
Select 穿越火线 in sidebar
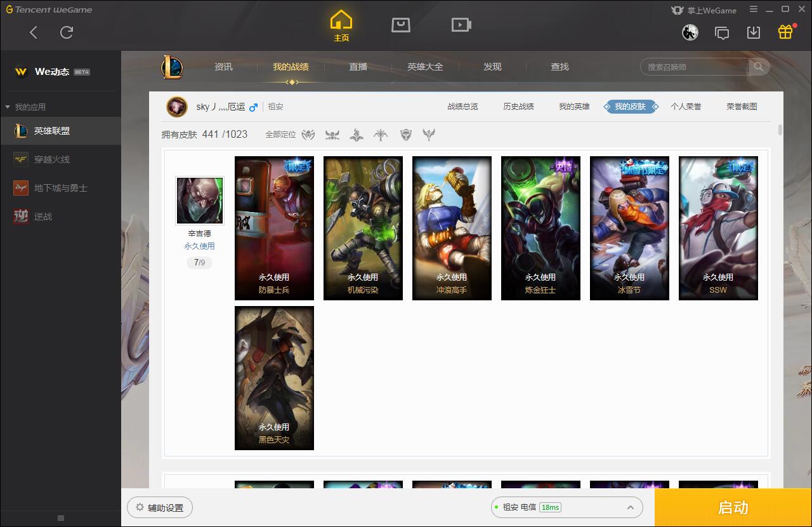pyautogui.click(x=60, y=159)
